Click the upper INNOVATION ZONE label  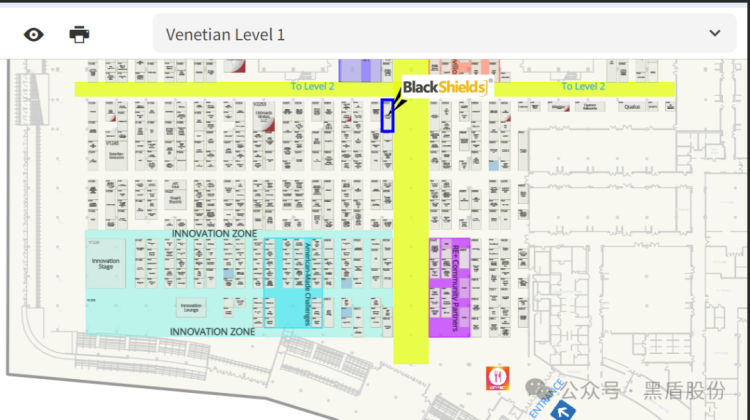[x=214, y=234]
